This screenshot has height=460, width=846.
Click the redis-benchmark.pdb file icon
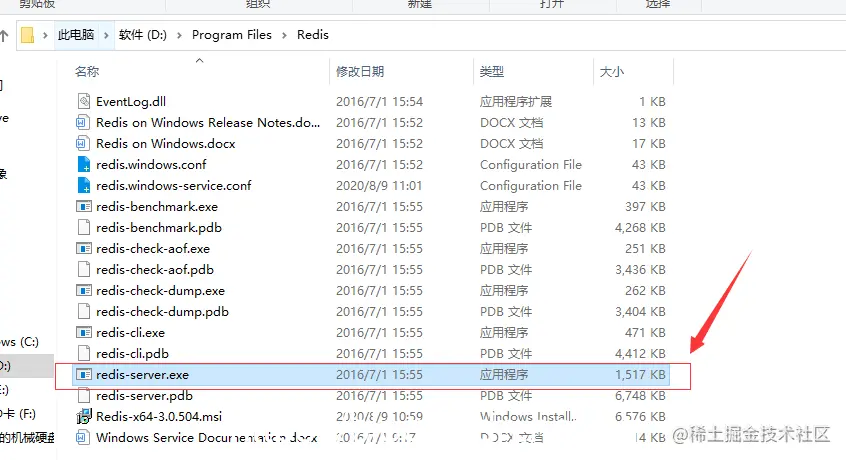tap(84, 228)
